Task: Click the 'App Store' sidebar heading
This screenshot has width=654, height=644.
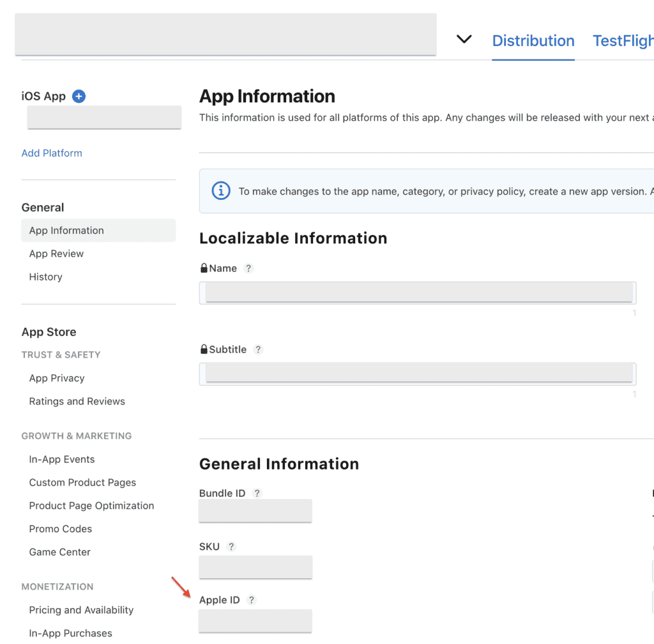Action: [49, 332]
